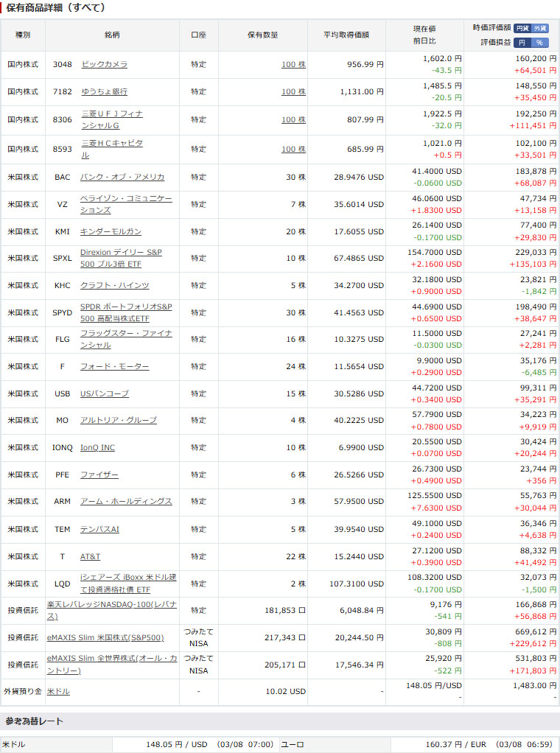Switch valuation display to 外貨
Viewport: 560px width, 753px height.
[x=541, y=28]
